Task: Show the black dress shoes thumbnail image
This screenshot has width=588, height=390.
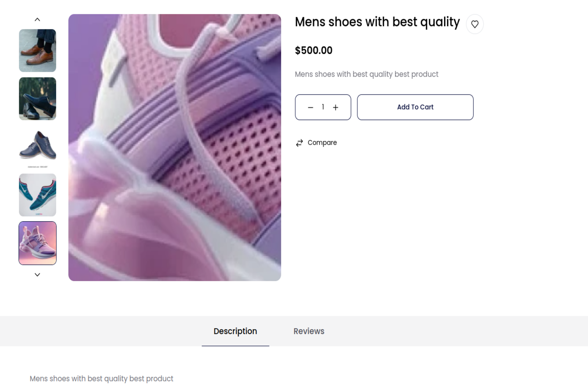Action: click(x=37, y=99)
